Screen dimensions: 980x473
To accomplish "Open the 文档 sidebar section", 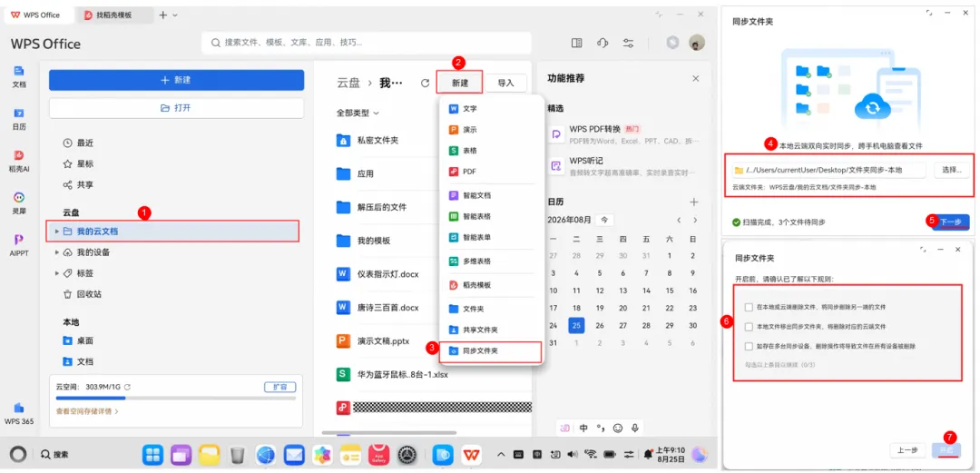I will click(x=19, y=75).
